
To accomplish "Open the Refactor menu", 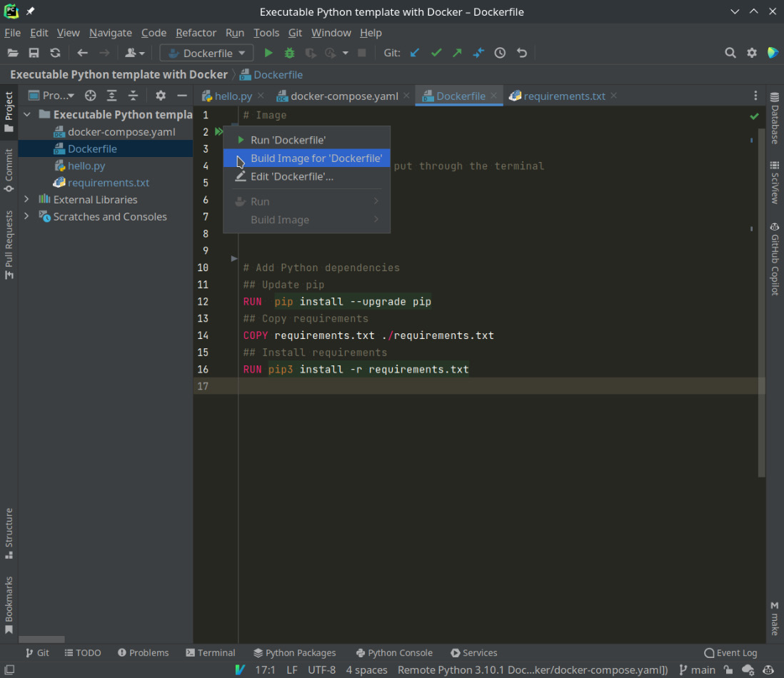I will pos(196,33).
